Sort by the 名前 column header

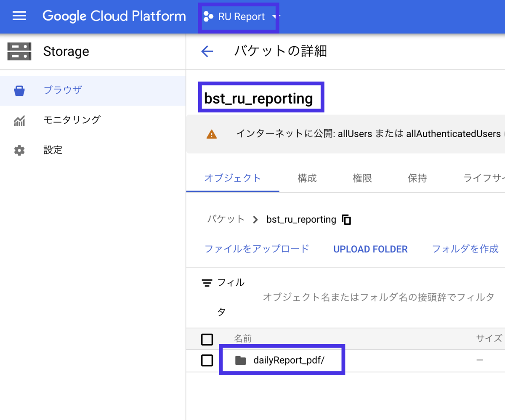[243, 339]
